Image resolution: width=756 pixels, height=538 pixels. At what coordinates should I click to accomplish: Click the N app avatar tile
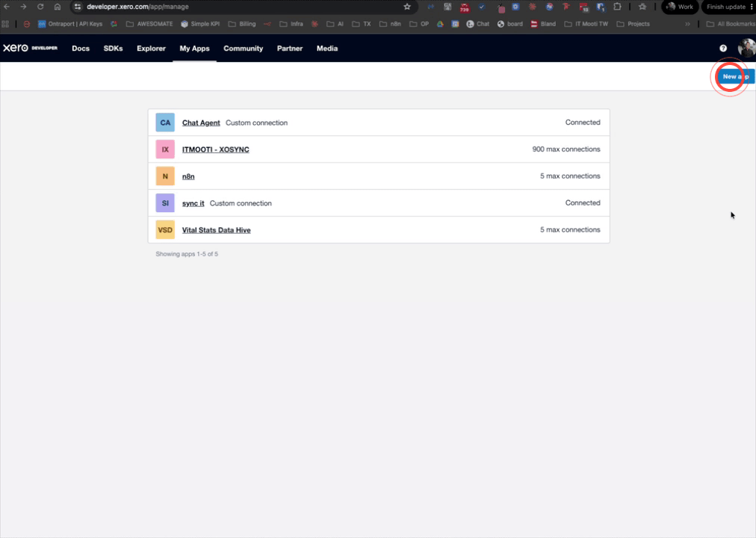pos(165,176)
